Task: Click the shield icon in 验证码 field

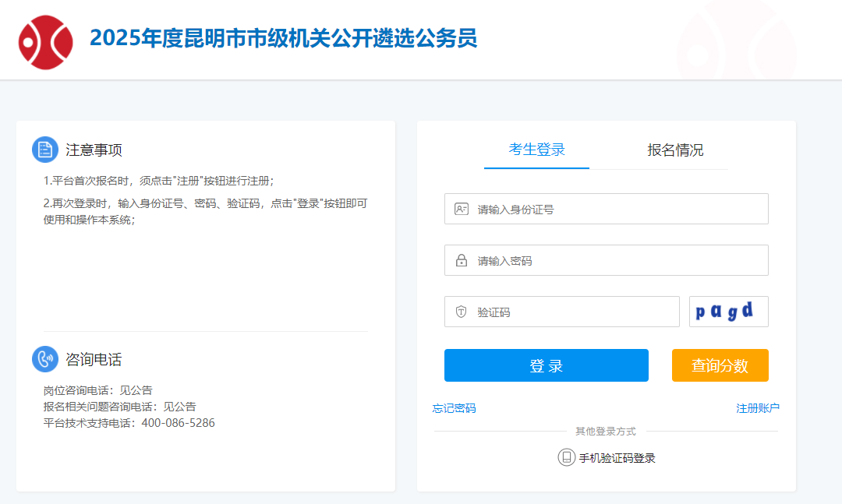Action: [x=462, y=312]
